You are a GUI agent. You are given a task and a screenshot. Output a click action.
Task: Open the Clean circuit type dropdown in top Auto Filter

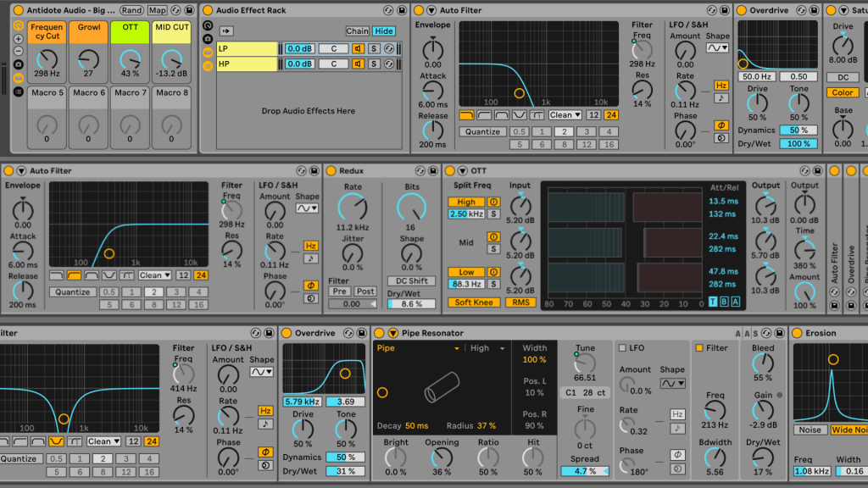click(565, 115)
